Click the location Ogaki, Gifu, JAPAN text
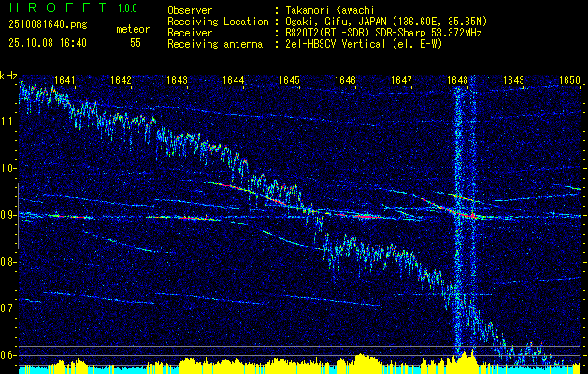Image resolution: width=588 pixels, height=374 pixels. click(x=386, y=22)
